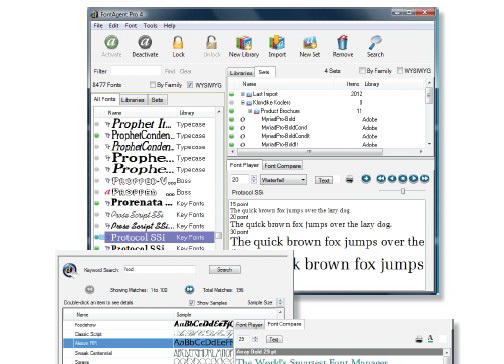The image size is (504, 364).
Task: Click the Text button in Font Compare panel
Action: [x=274, y=339]
